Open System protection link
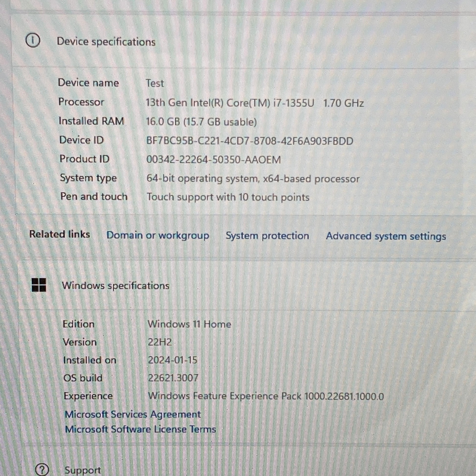Viewport: 476px width, 476px height. click(x=267, y=236)
